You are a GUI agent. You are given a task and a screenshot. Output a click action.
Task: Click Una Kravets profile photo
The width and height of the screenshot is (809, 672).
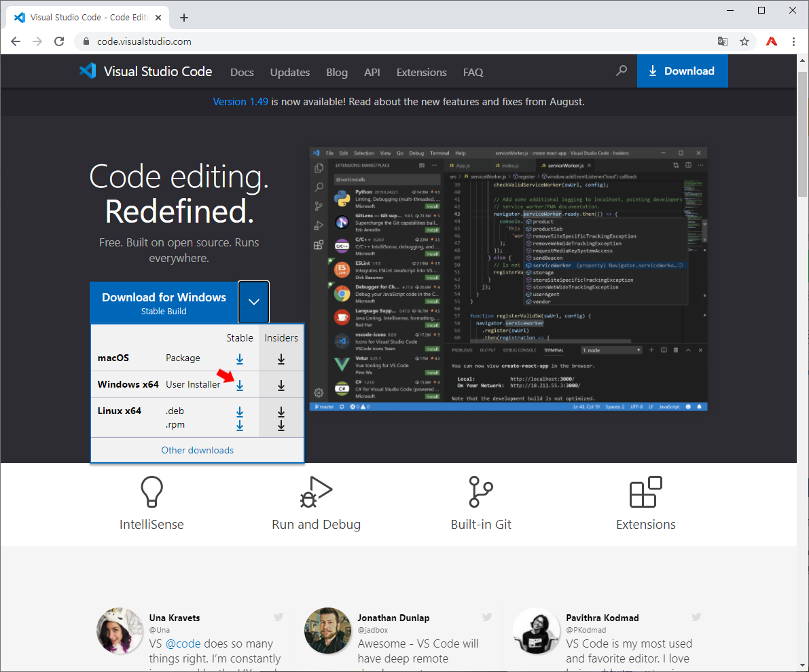tap(120, 630)
